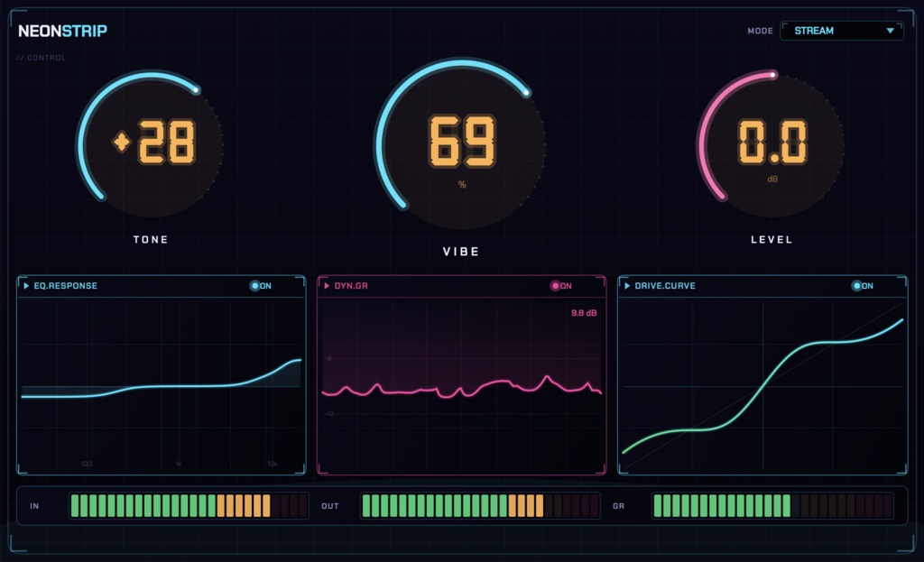Adjust the TONE knob

tap(151, 144)
